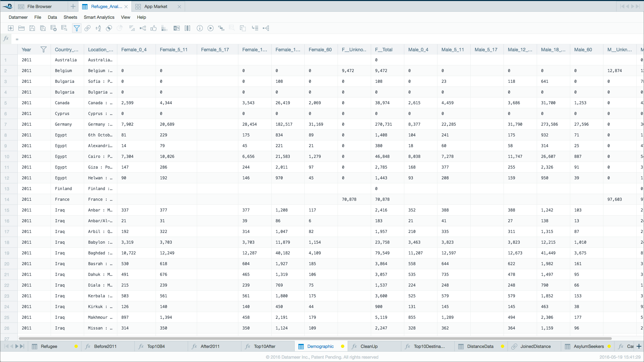Image resolution: width=644 pixels, height=362 pixels.
Task: Jump to last sheet tab arrow
Action: 22,346
